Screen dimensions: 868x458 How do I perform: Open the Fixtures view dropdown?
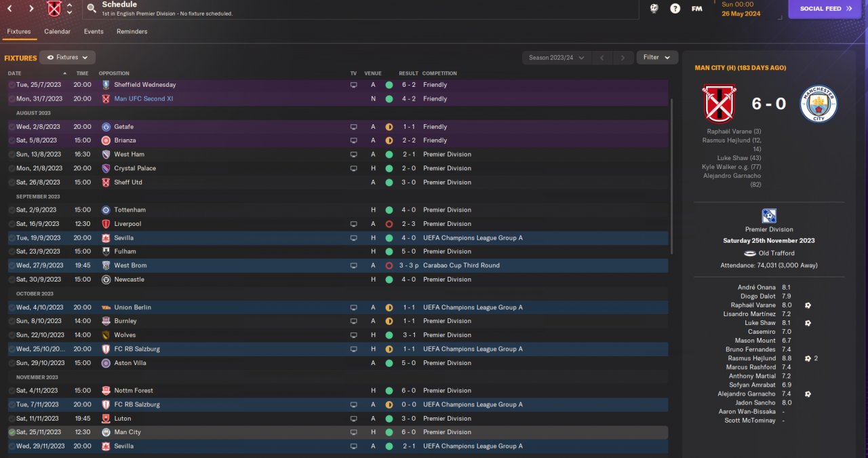67,58
